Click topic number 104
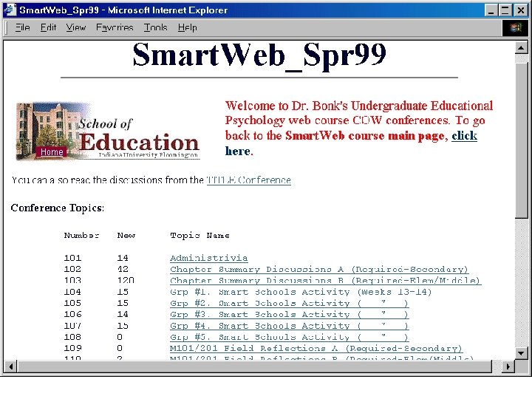The width and height of the screenshot is (532, 399). click(72, 292)
